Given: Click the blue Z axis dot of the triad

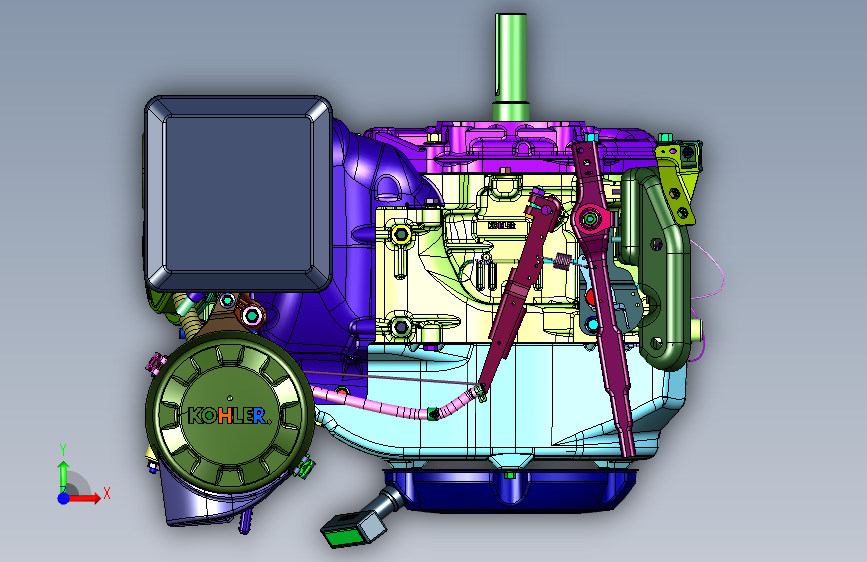Looking at the screenshot, I should point(64,498).
